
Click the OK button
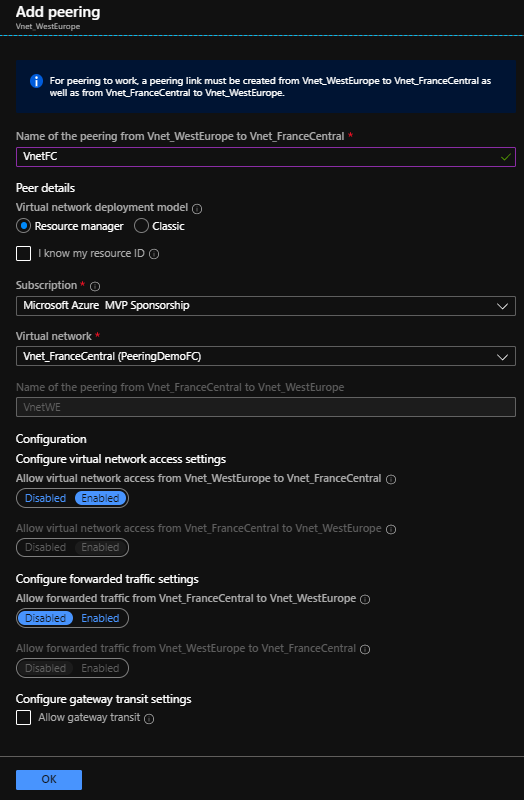pos(49,780)
